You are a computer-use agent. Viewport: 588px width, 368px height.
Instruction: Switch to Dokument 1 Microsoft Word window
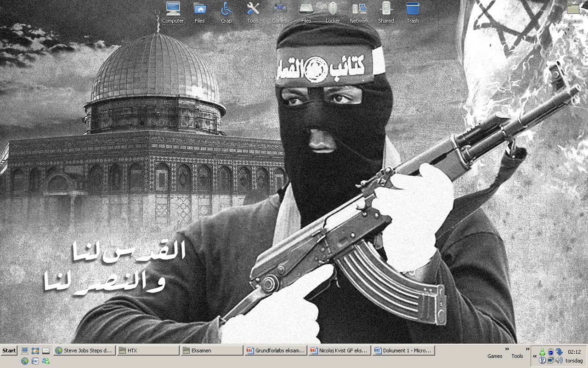coord(404,351)
